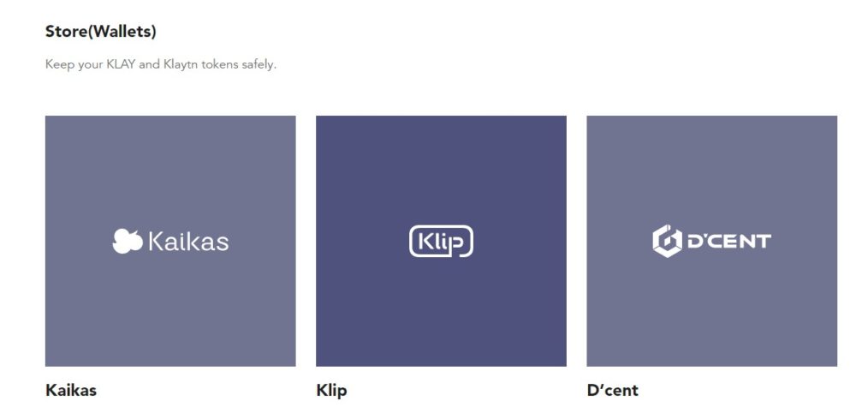Click the Store(Wallets) section heading
This screenshot has height=407, width=868.
(101, 32)
